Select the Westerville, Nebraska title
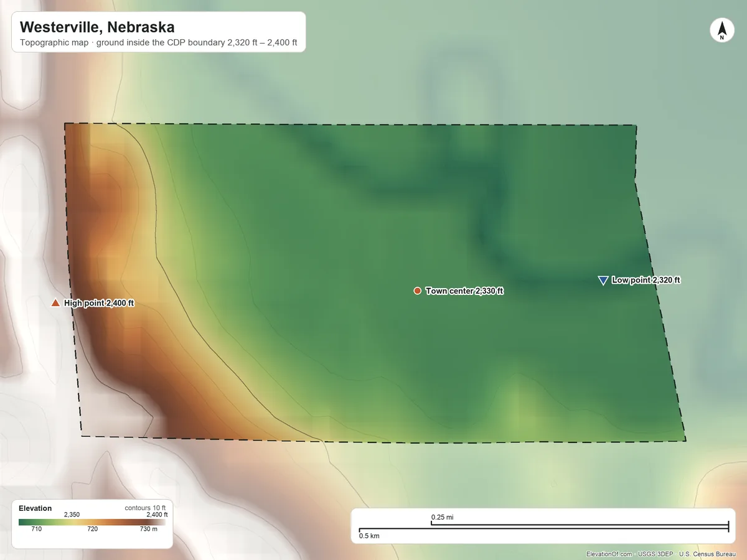 coord(97,27)
